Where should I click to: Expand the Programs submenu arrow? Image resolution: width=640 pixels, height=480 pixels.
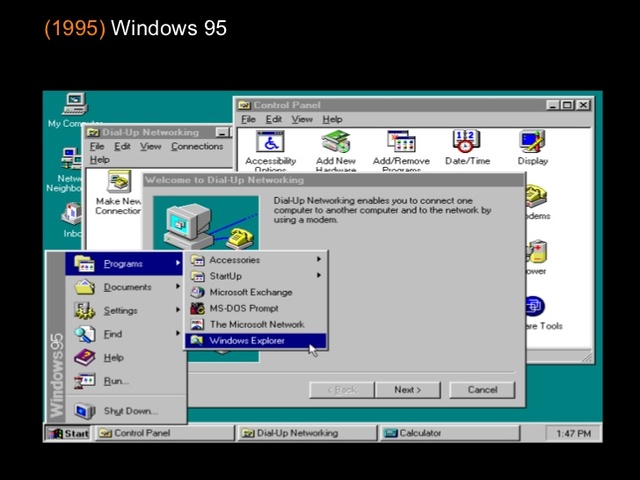[x=178, y=263]
